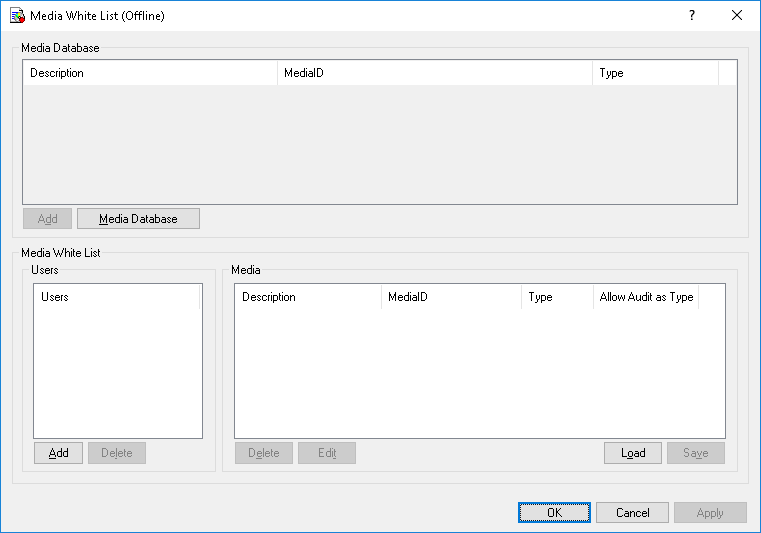Click the Users column header
This screenshot has width=761, height=533.
point(117,297)
